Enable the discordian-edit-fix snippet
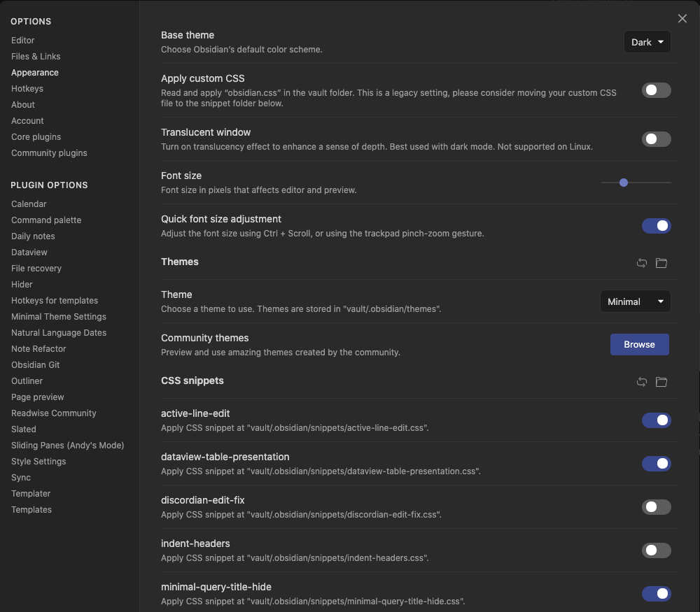Viewport: 700px width, 612px height. [656, 507]
